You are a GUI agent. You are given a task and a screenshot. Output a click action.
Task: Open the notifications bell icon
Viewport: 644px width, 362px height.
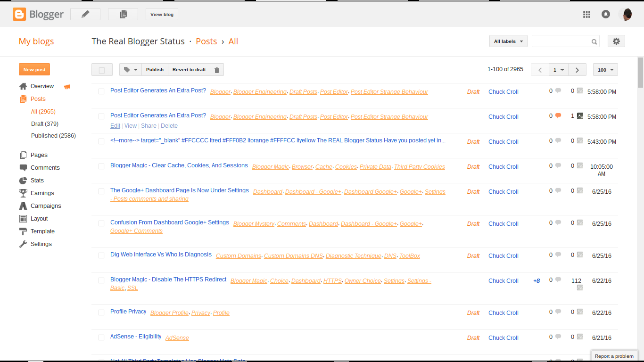pyautogui.click(x=606, y=14)
